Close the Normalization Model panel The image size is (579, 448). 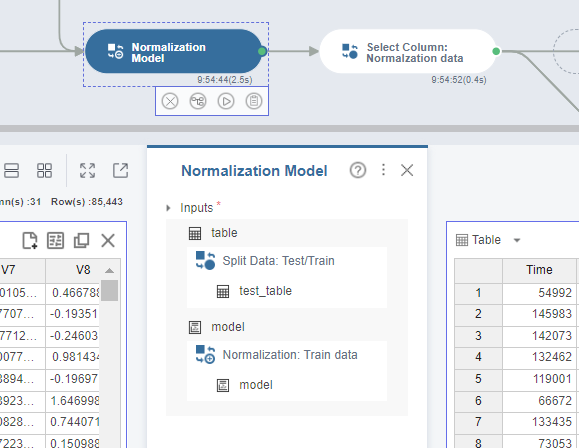pyautogui.click(x=407, y=170)
